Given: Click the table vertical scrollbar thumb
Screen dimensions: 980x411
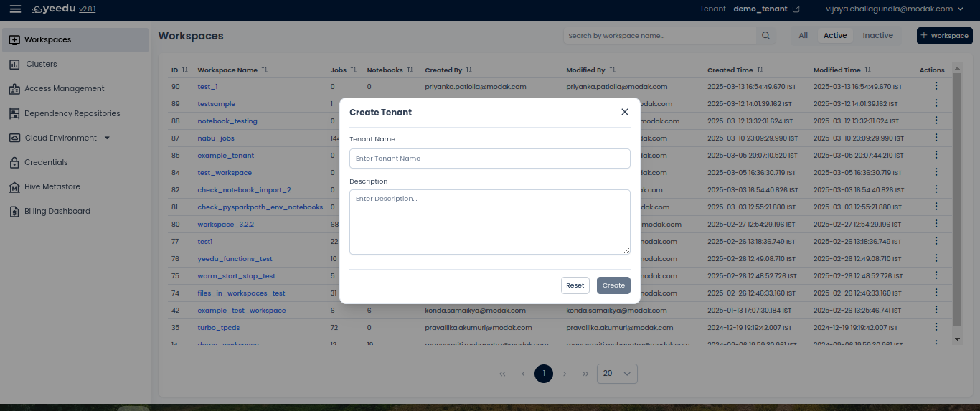Looking at the screenshot, I should click(x=957, y=199).
